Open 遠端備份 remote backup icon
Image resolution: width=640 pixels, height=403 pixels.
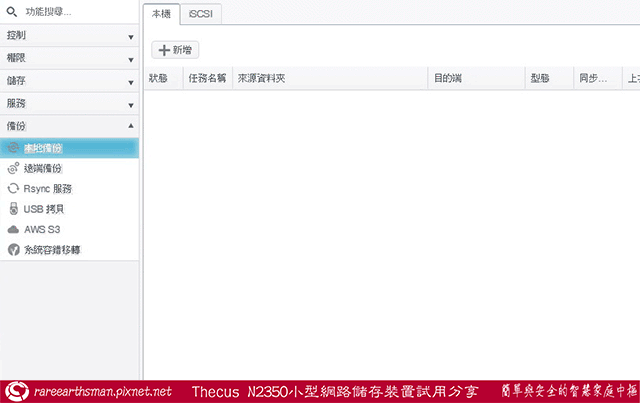pyautogui.click(x=13, y=168)
